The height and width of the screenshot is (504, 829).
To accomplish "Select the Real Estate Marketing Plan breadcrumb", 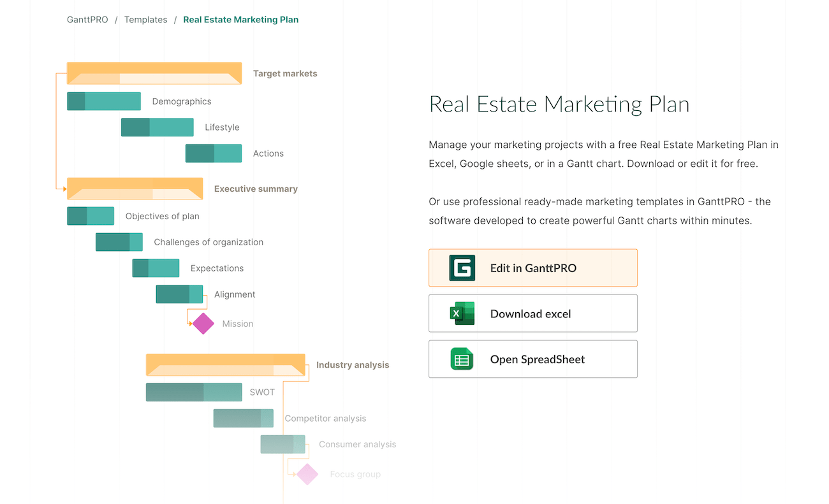I will tap(241, 20).
